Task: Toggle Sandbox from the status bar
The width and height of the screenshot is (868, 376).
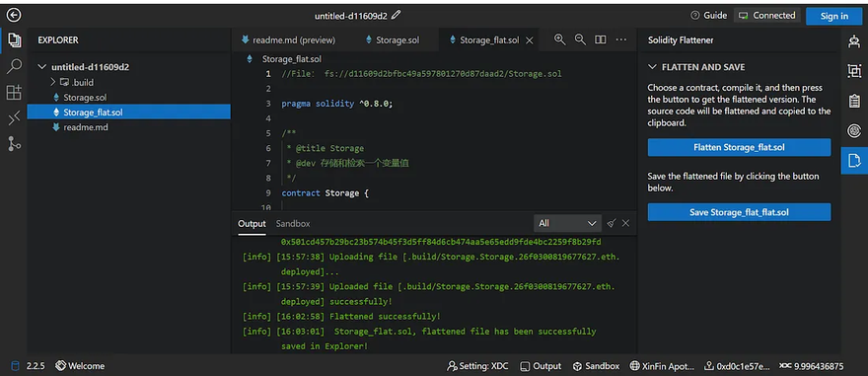Action: [x=596, y=366]
